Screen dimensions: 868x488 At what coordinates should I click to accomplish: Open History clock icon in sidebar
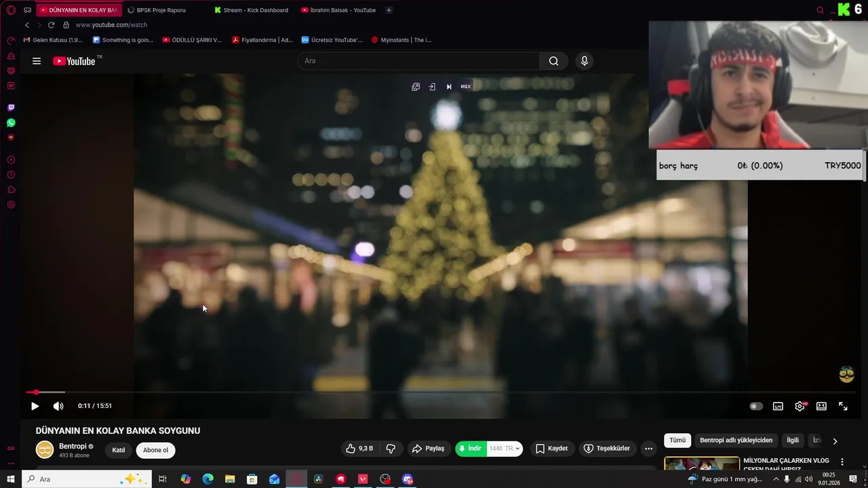11,175
